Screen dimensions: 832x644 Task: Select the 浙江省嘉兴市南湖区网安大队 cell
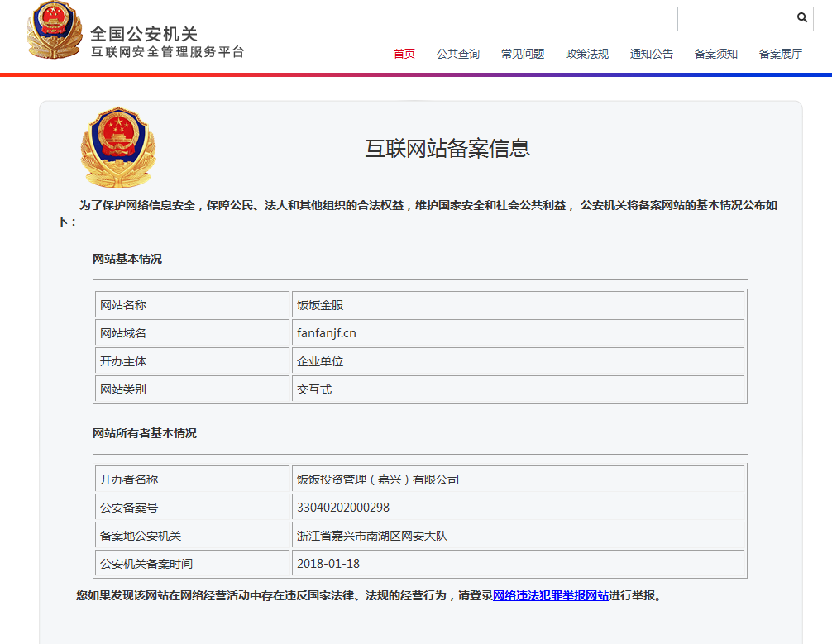coord(519,536)
